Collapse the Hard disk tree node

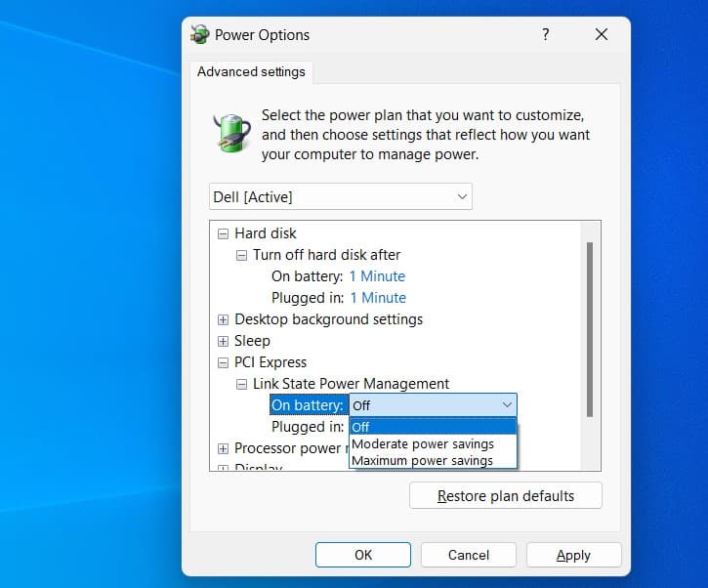click(224, 234)
